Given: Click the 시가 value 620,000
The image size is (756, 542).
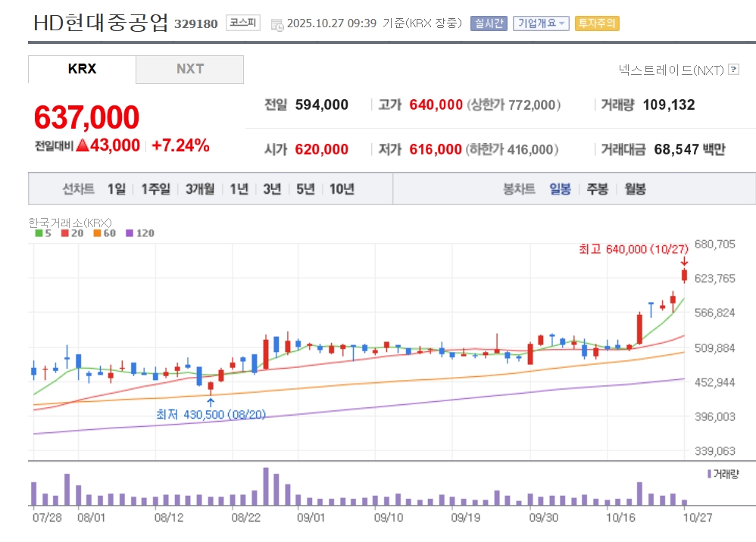Looking at the screenshot, I should click(322, 149).
